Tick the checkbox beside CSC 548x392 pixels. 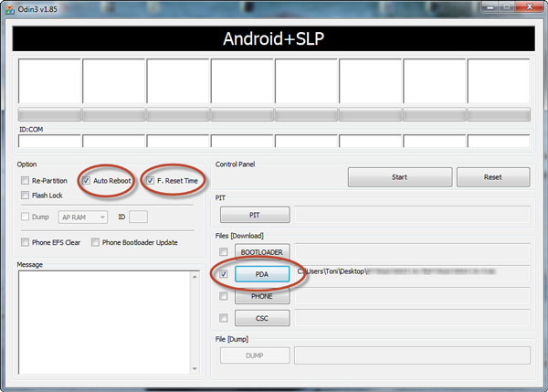[x=224, y=318]
